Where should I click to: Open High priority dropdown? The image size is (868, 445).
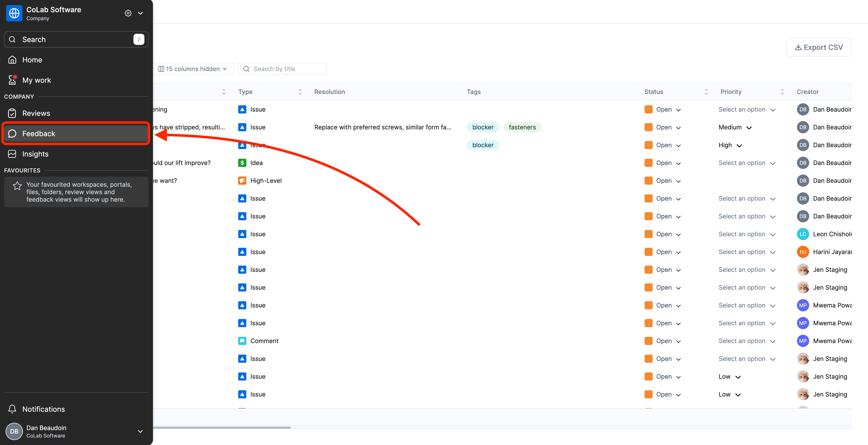[x=730, y=145]
